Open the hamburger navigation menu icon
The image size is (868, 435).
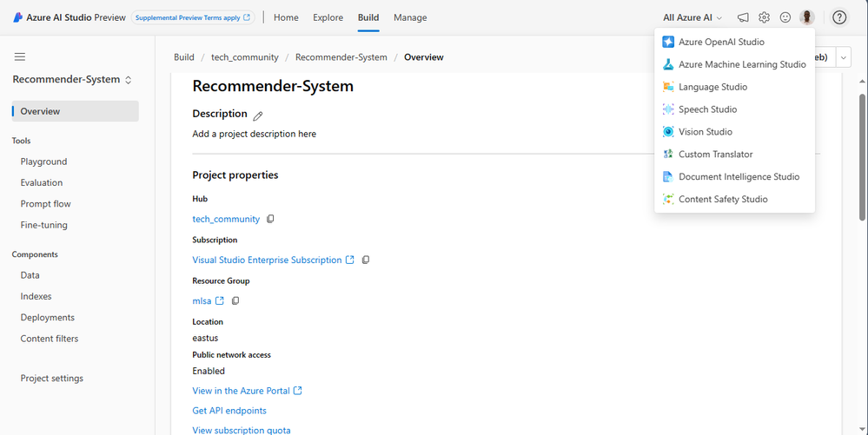[20, 56]
